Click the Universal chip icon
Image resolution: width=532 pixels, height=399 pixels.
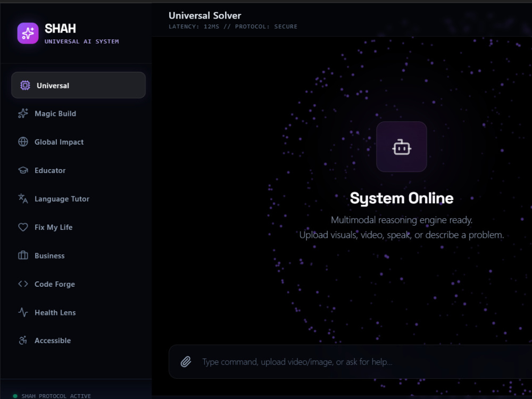pyautogui.click(x=25, y=85)
